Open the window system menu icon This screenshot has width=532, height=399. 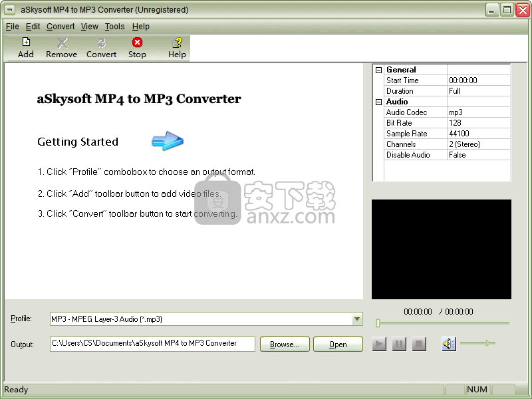pos(10,10)
